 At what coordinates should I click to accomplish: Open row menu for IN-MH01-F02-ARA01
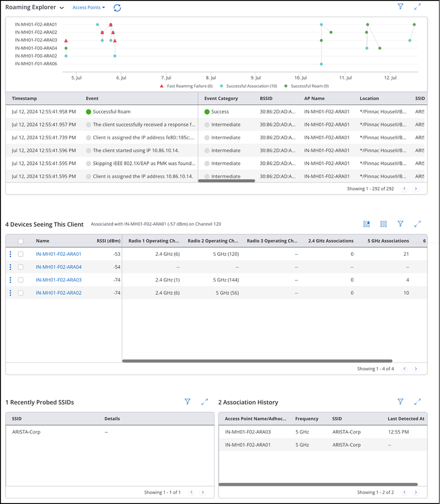pyautogui.click(x=10, y=254)
